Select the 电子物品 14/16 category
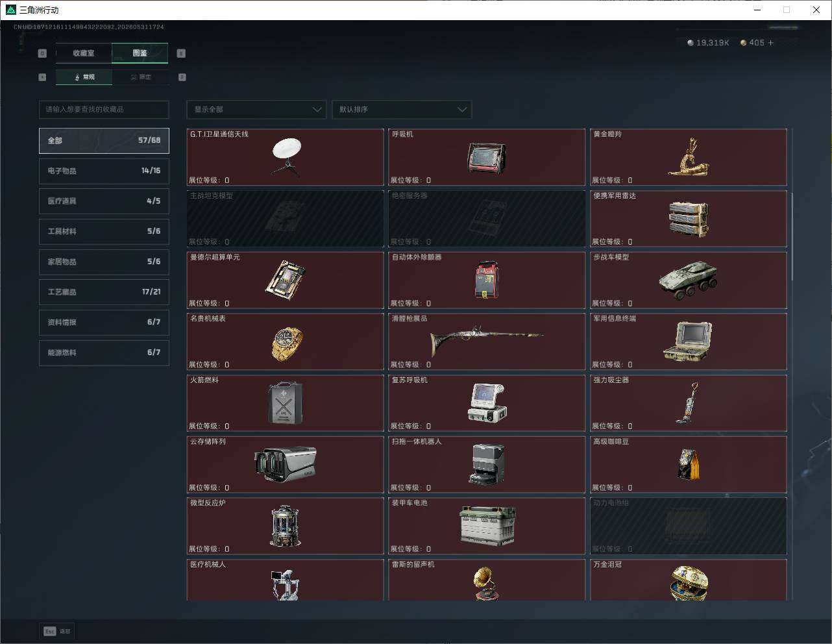The image size is (832, 644). tap(104, 171)
